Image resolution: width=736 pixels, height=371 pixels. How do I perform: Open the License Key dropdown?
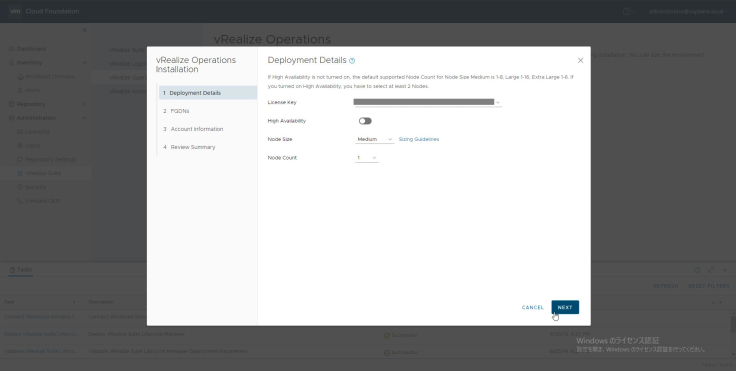pos(427,102)
